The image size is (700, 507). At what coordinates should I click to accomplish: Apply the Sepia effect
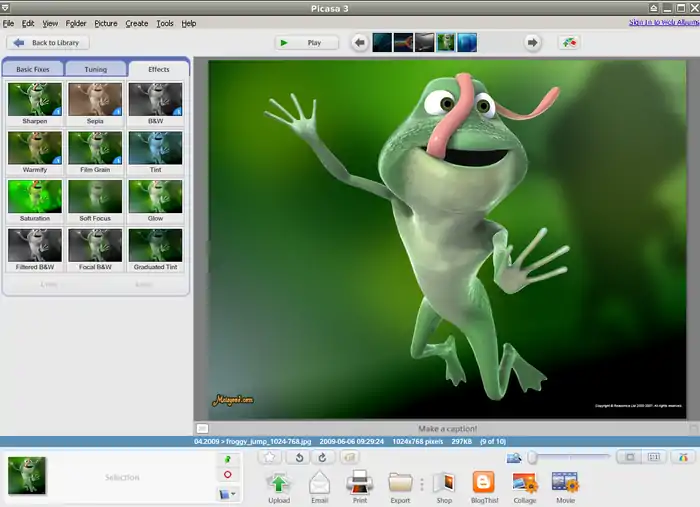click(x=95, y=100)
